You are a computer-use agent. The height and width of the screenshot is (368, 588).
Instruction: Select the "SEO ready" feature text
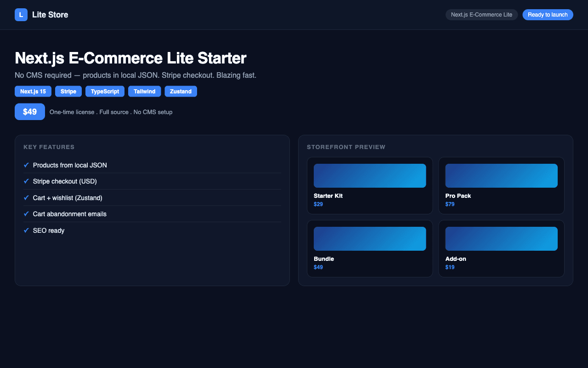(x=49, y=230)
